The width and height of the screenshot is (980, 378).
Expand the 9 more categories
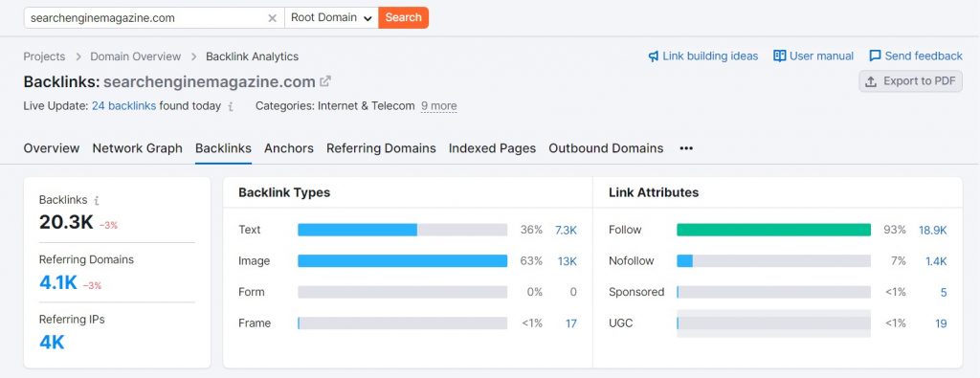pos(438,106)
